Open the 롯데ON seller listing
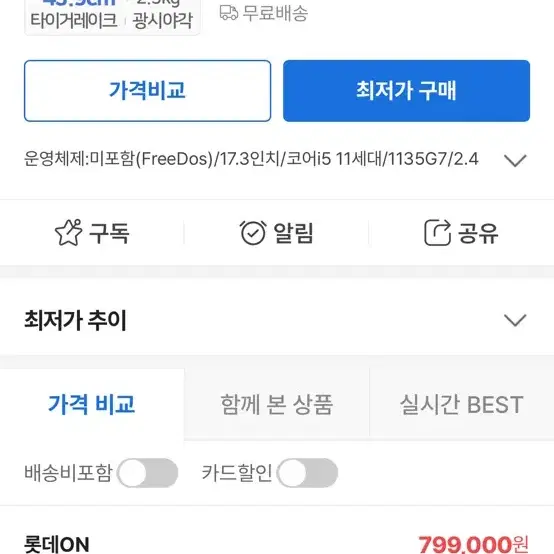Viewport: 554px width, 554px height. [x=57, y=544]
